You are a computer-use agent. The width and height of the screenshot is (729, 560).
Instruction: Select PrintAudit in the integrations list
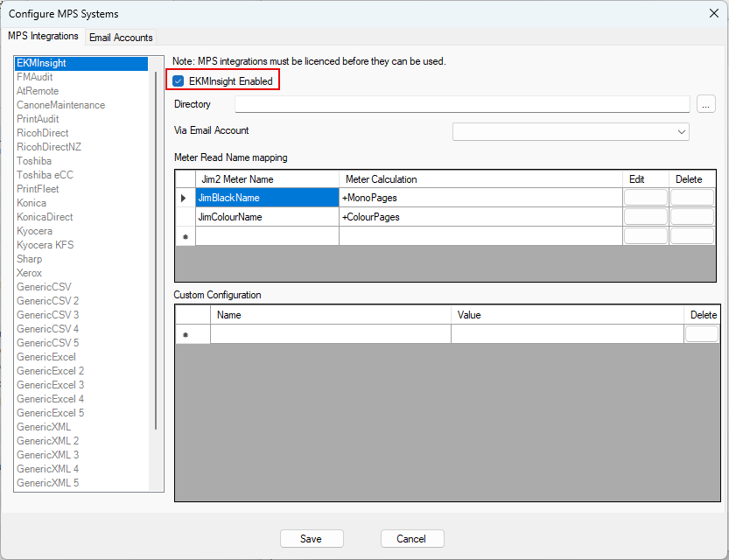[81, 119]
